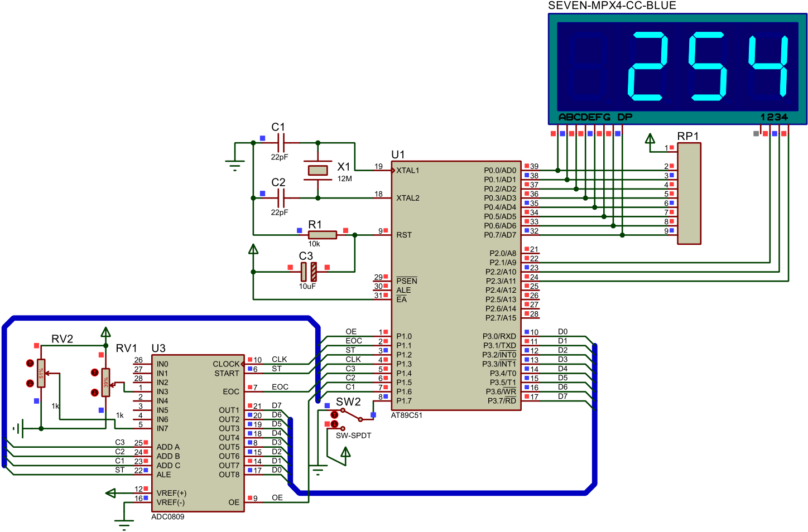Click the U3 reference label
The width and height of the screenshot is (808, 532).
pos(158,348)
